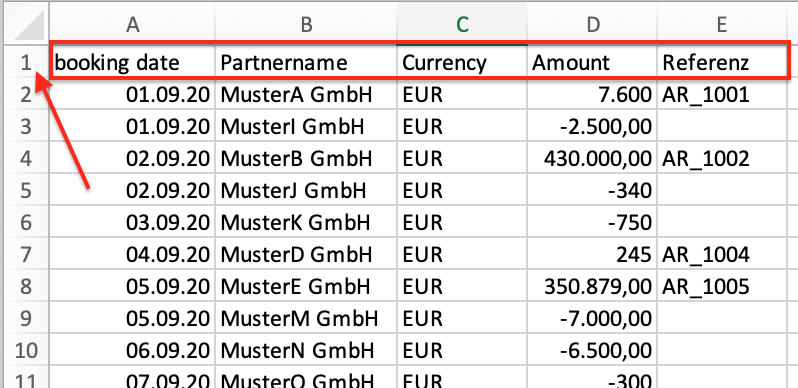This screenshot has height=388, width=798.
Task: Select reference cell AR_1004
Action: click(722, 255)
